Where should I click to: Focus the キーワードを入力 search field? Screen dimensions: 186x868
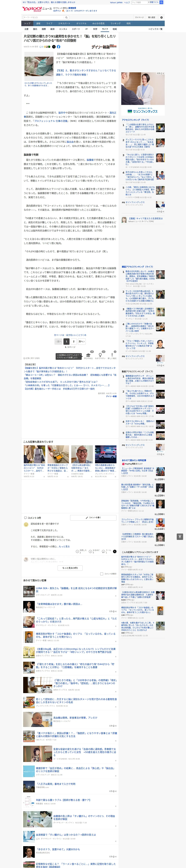[44, 18]
